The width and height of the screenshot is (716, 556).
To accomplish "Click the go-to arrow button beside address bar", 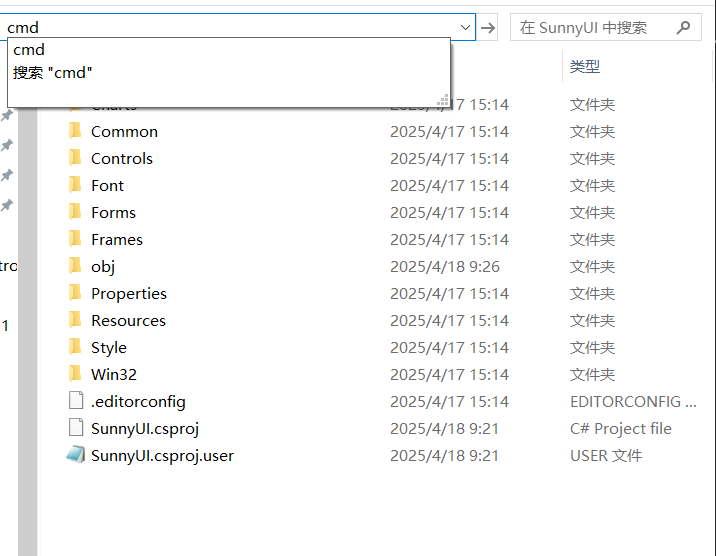I will [488, 28].
